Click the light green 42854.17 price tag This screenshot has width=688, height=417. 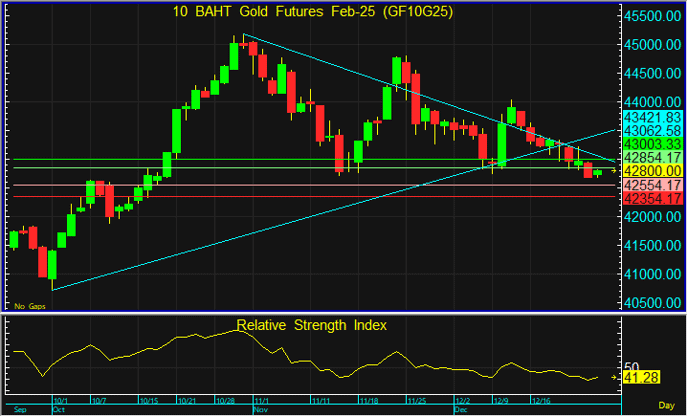tap(652, 158)
